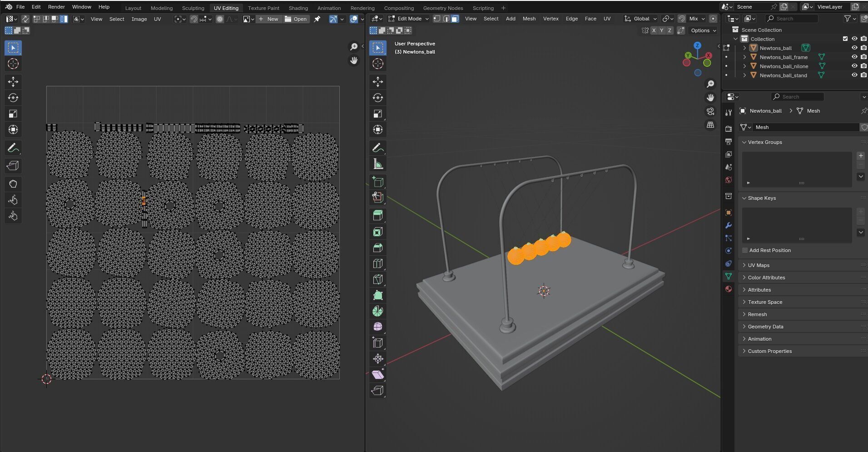Select the Bevel tool

(378, 248)
